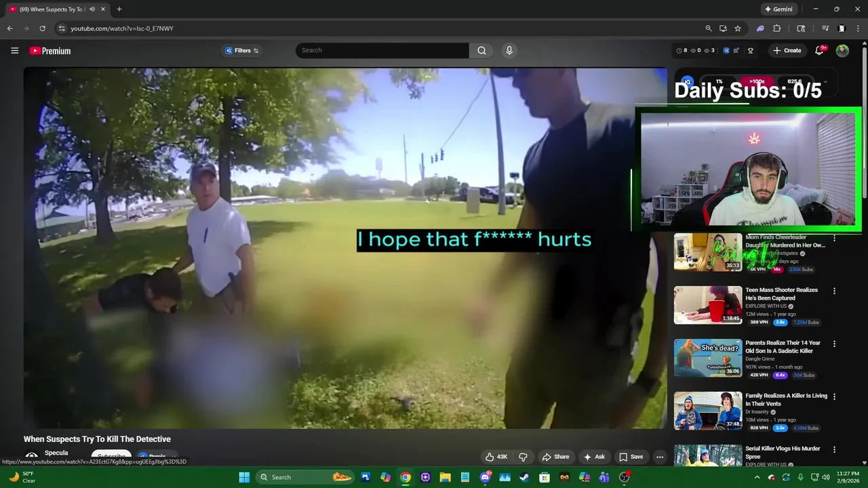Reload the page
This screenshot has width=868, height=488.
(42, 28)
